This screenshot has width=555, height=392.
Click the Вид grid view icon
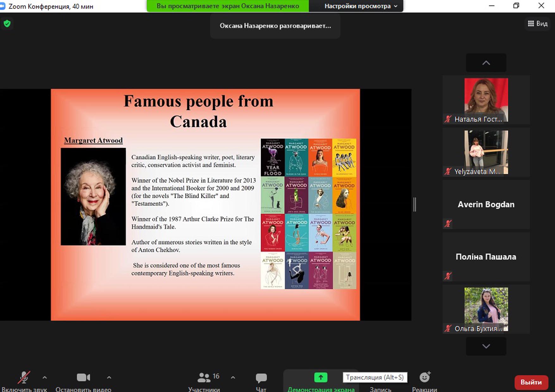tap(531, 24)
